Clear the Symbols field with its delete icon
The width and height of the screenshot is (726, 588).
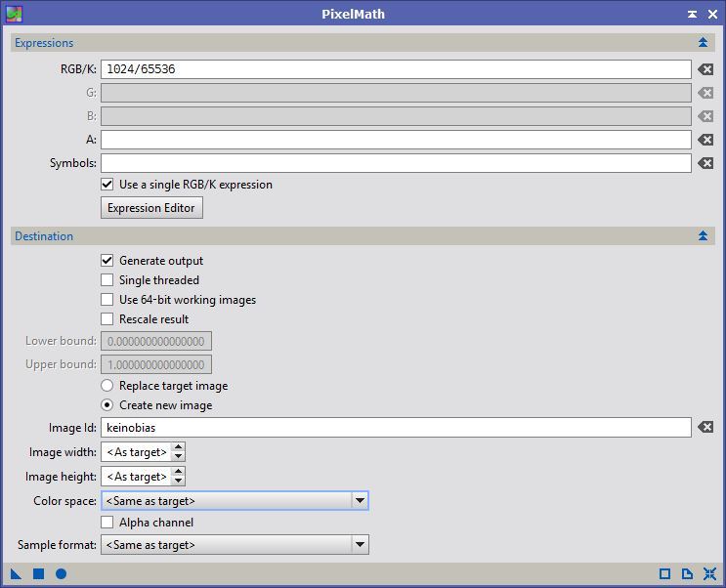point(705,164)
